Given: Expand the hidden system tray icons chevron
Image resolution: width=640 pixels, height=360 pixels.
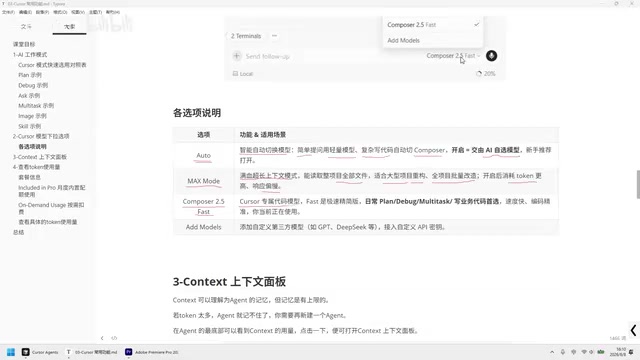Looking at the screenshot, I should pos(552,352).
